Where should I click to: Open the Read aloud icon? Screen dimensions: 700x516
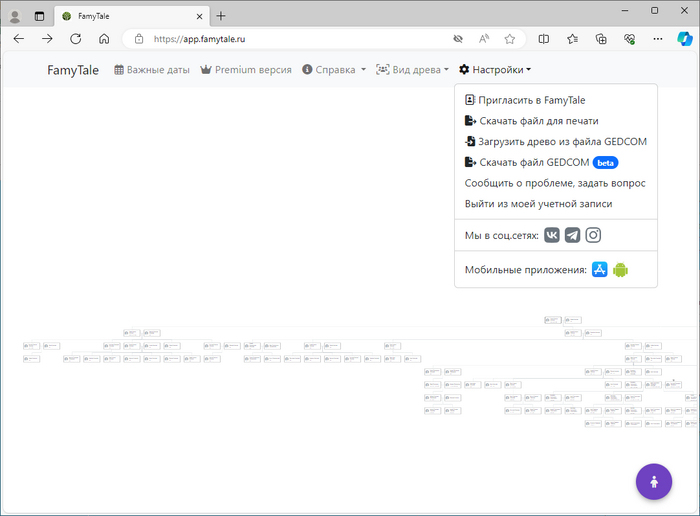483,39
